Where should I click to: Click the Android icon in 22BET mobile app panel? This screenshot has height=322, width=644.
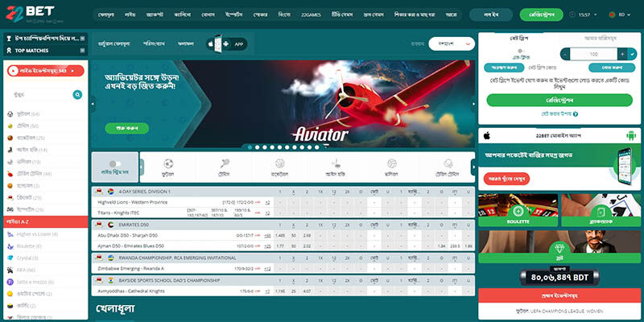point(631,135)
